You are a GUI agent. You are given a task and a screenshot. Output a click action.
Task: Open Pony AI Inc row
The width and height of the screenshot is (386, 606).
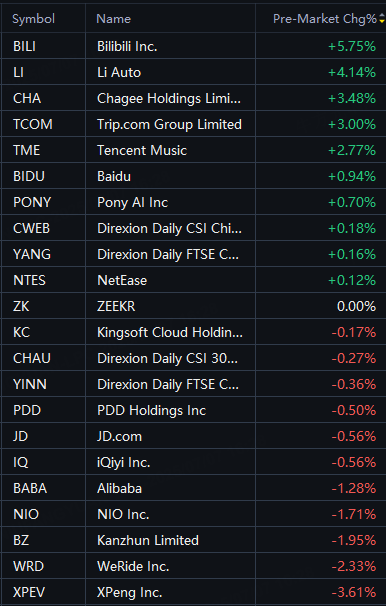tap(193, 202)
